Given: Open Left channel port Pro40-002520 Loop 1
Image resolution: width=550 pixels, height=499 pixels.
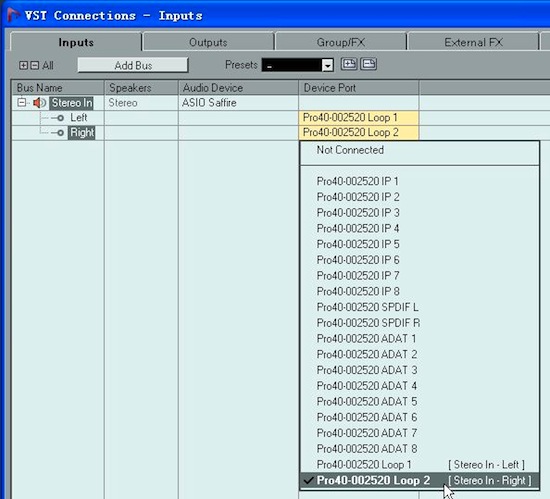Looking at the screenshot, I should pyautogui.click(x=359, y=117).
